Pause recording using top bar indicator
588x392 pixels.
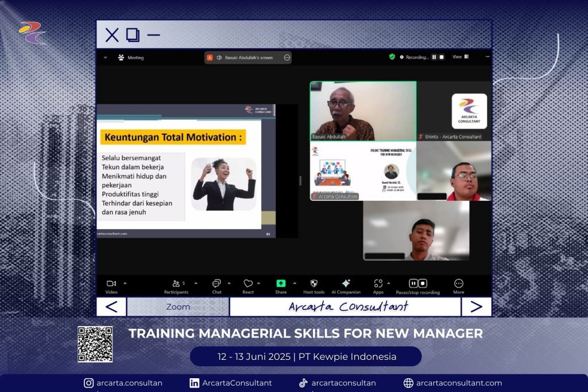pos(434,57)
